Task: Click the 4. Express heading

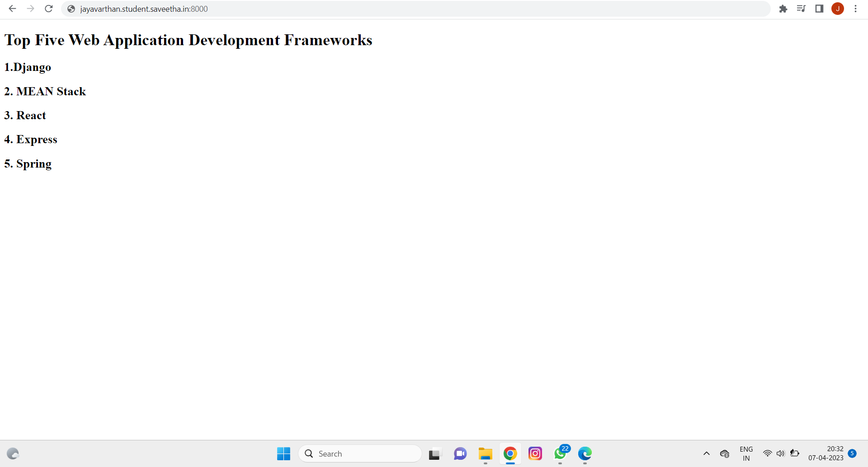Action: [x=31, y=140]
